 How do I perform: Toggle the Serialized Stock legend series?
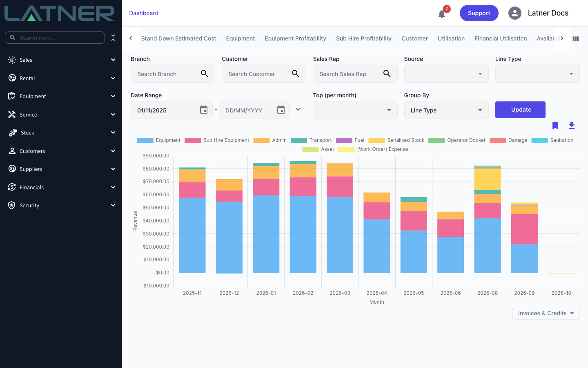tap(396, 140)
